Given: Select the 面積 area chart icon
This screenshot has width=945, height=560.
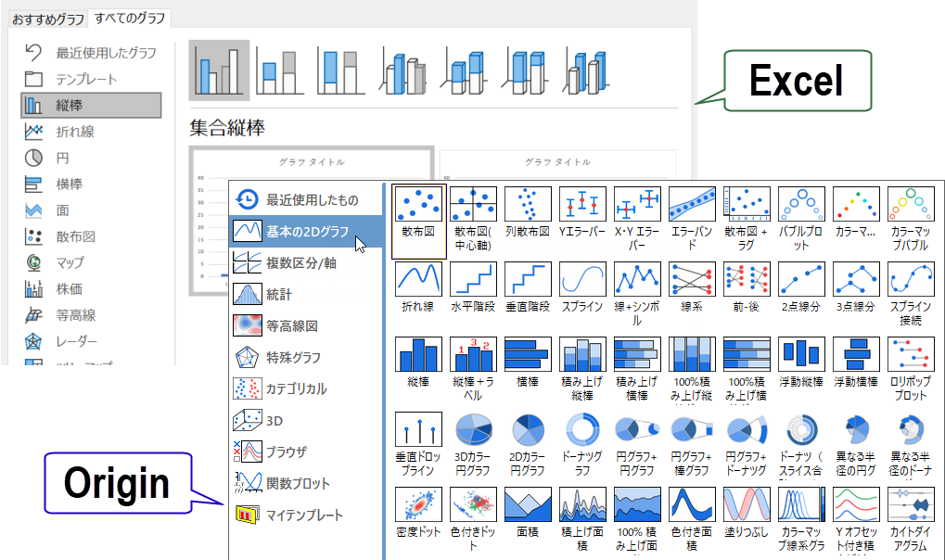Looking at the screenshot, I should click(x=528, y=504).
